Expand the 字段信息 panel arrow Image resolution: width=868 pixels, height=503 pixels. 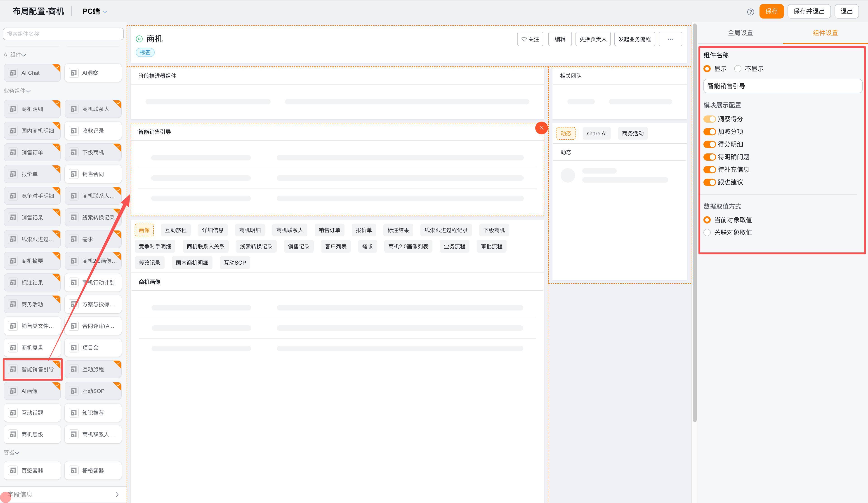click(117, 494)
